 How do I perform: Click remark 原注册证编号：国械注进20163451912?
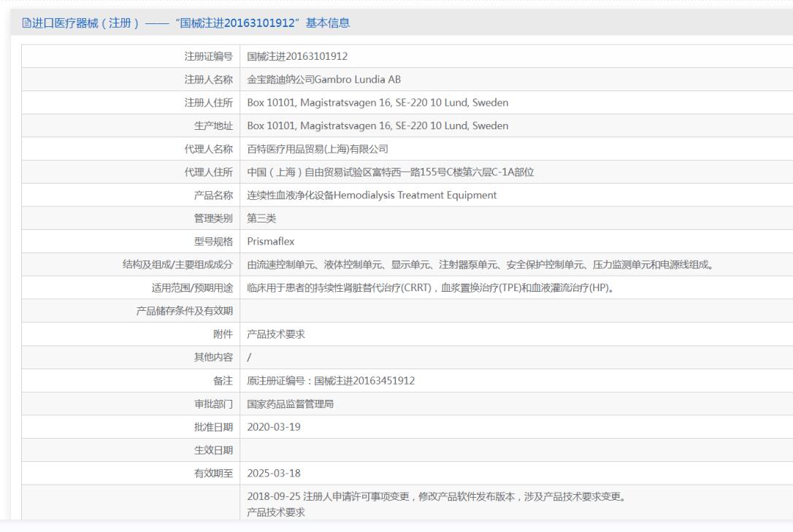point(331,380)
